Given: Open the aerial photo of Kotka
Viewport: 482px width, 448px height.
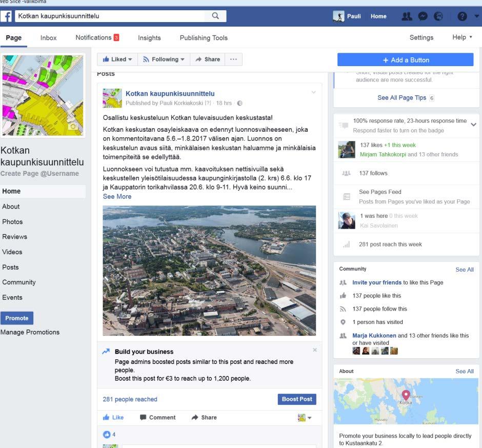Looking at the screenshot, I should pos(209,271).
